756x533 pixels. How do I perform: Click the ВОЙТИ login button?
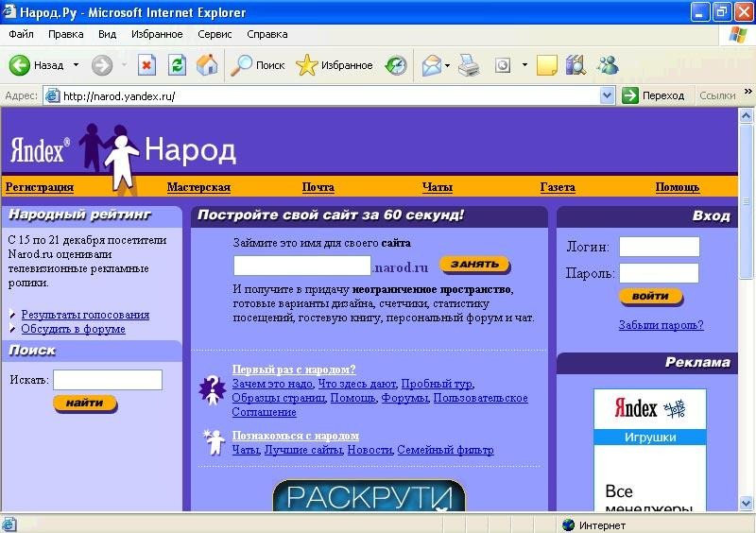[x=650, y=297]
